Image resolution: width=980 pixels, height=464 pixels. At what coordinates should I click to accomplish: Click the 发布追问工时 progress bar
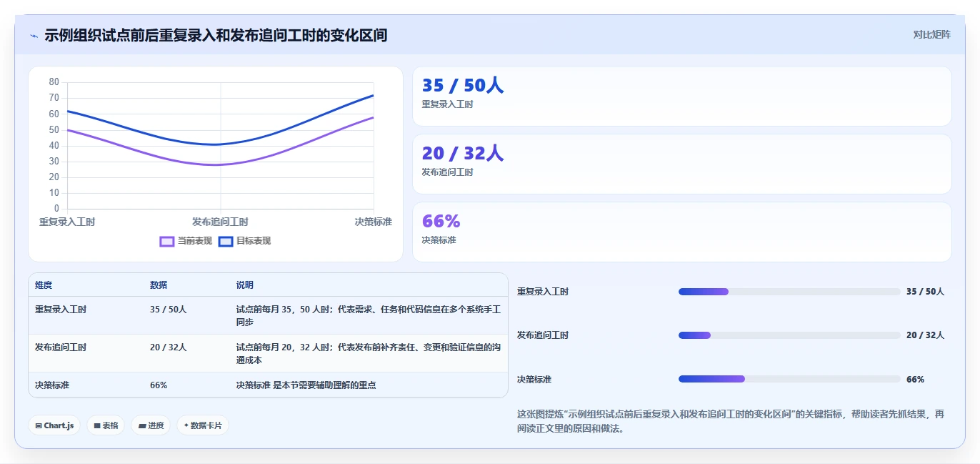tap(789, 335)
